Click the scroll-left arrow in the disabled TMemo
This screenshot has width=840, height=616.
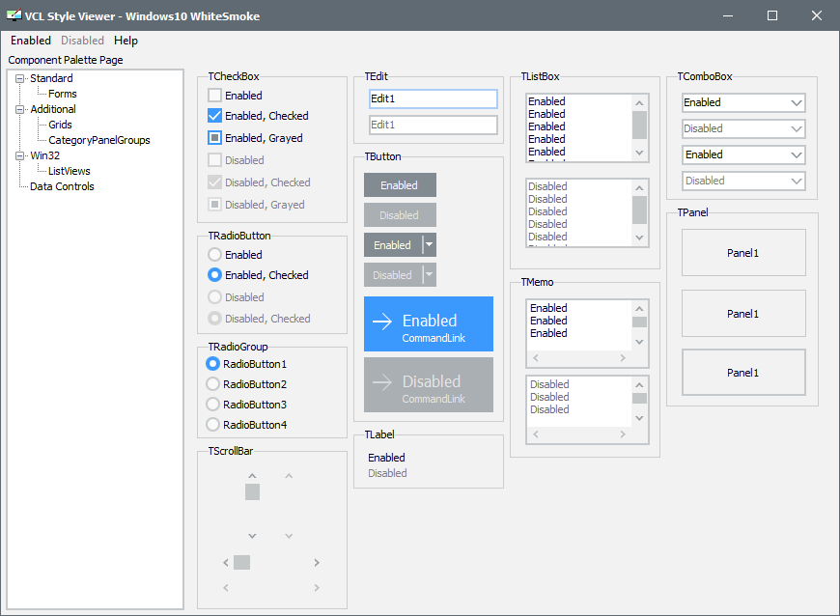coord(536,434)
